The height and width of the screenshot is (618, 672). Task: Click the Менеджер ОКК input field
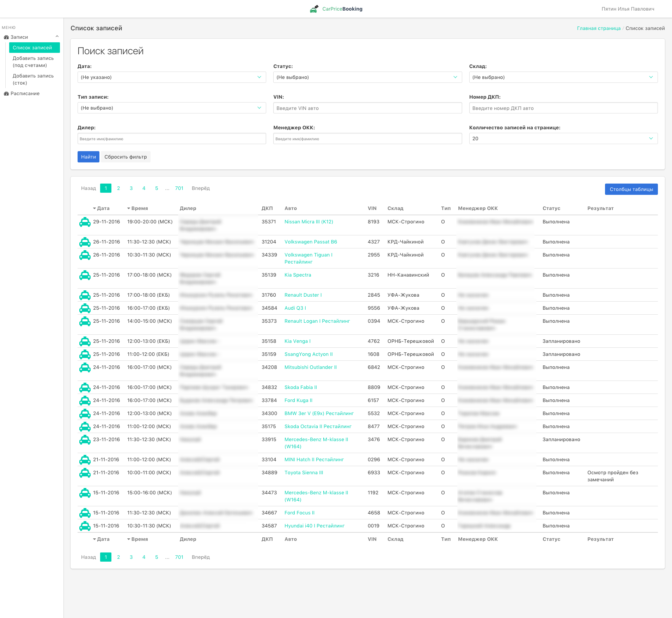pyautogui.click(x=367, y=138)
